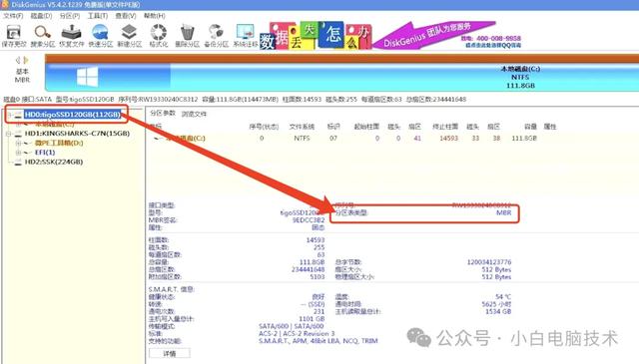
Task: Click the 搜索分区 (Search partitions) magnifier icon
Action: [42, 36]
